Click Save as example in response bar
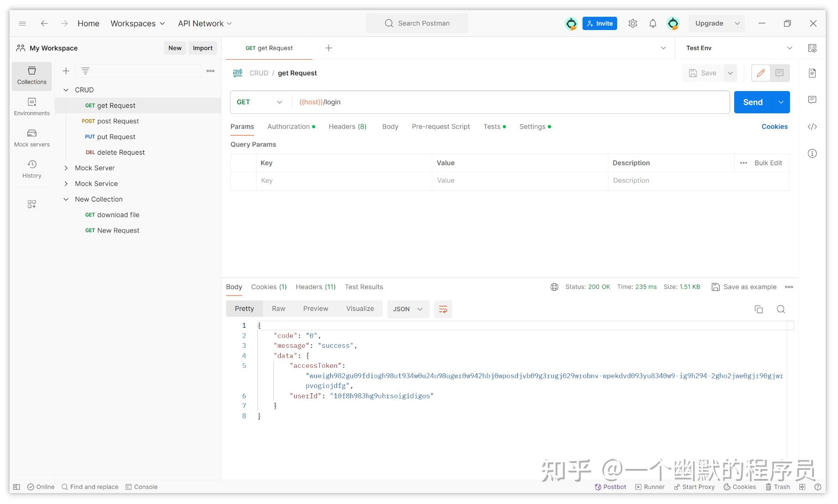Screen dimensions: 838x504 coord(744,287)
